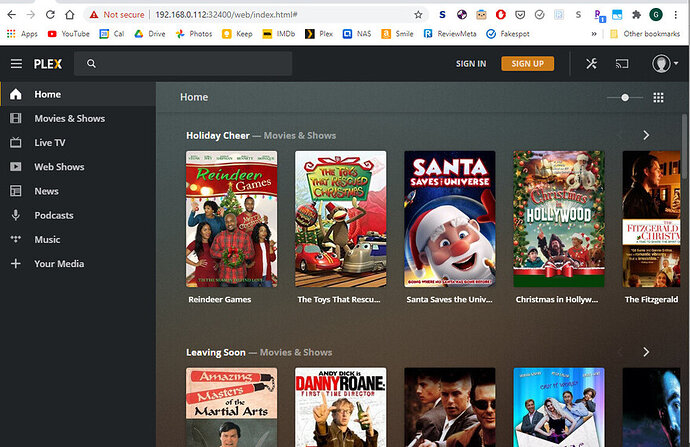
Task: Bookmark this page with the star
Action: click(418, 15)
